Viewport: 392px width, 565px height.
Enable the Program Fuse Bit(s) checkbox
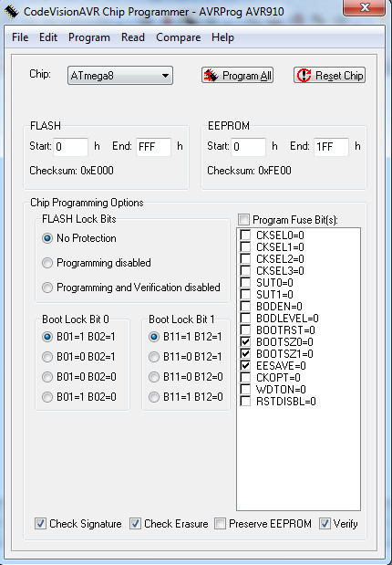(243, 219)
